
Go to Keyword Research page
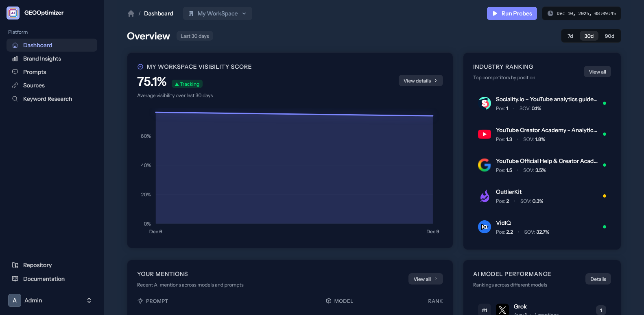[47, 99]
